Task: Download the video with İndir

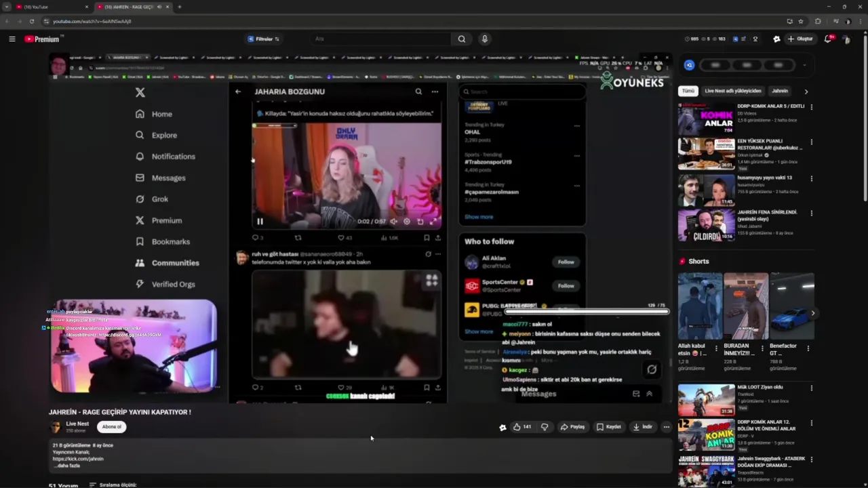Action: 642,427
